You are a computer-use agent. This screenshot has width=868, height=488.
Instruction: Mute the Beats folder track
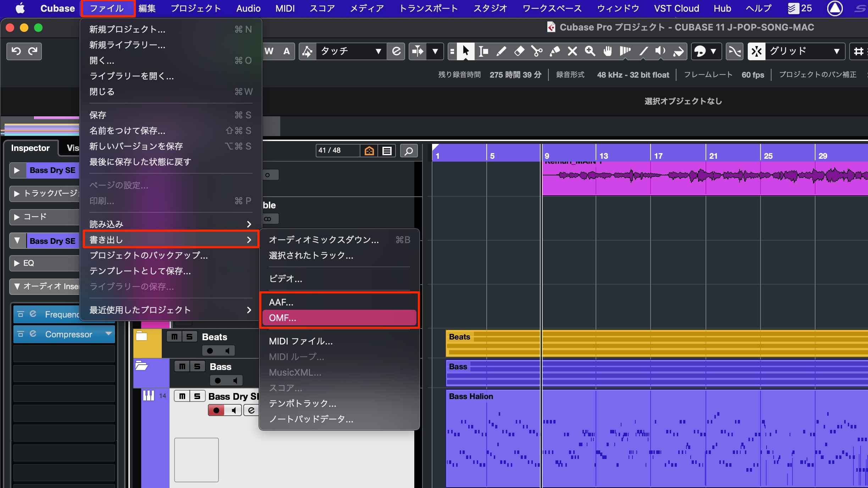coord(174,337)
